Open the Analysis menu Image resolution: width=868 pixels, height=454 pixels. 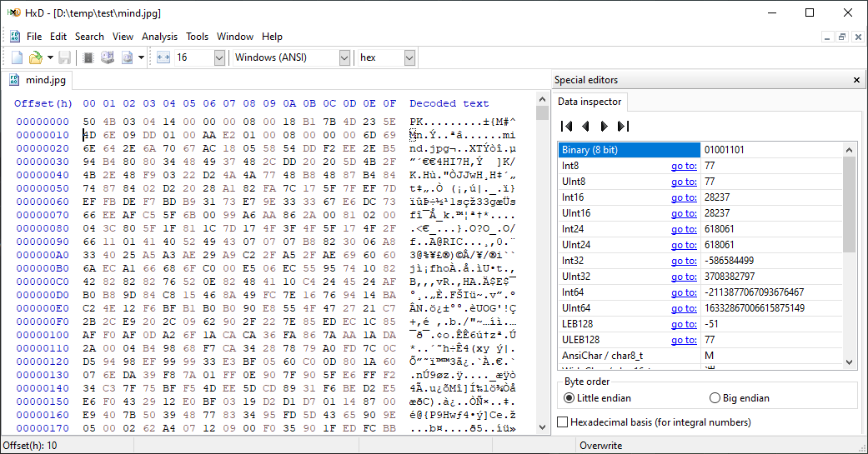coord(159,37)
